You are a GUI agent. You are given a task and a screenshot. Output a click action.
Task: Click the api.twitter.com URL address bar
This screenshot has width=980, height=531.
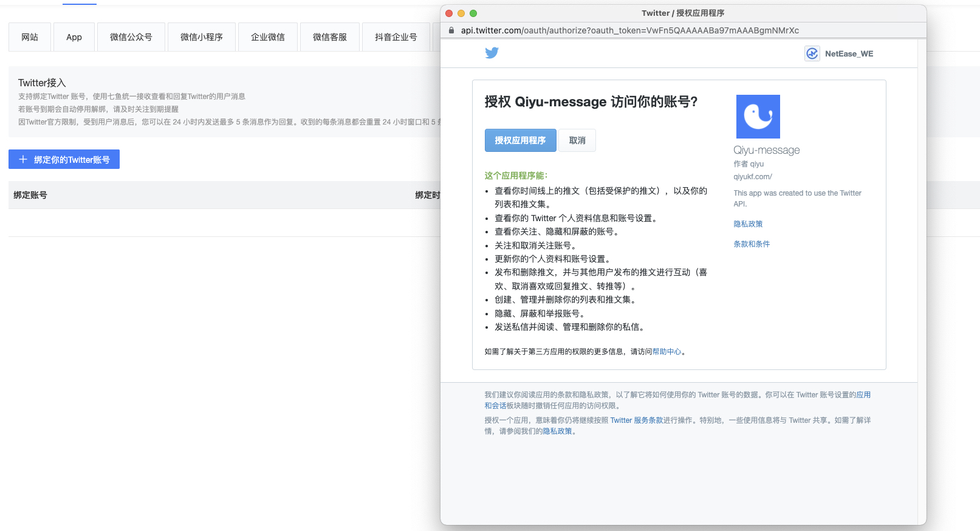click(x=629, y=30)
